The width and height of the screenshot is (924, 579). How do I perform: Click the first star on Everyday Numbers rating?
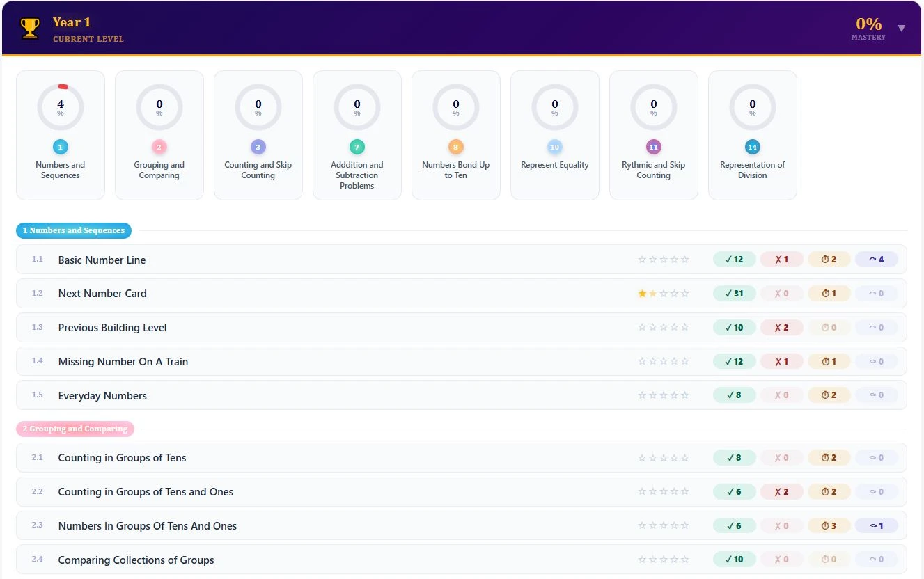point(641,395)
